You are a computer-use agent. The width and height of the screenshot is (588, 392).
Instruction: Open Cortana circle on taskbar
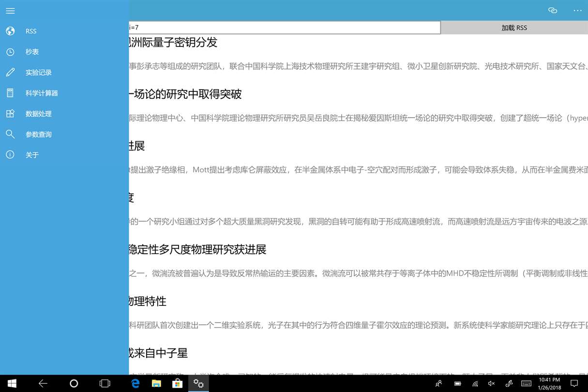point(74,383)
